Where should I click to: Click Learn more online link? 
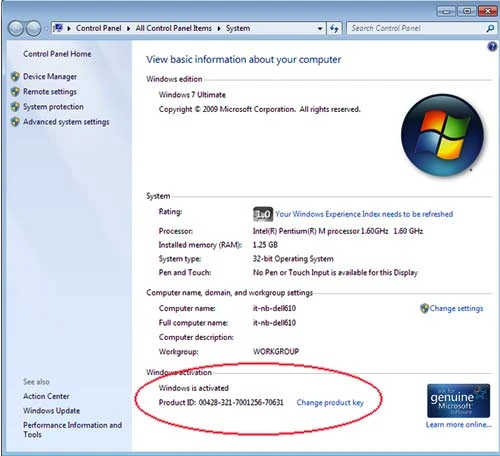click(x=459, y=425)
